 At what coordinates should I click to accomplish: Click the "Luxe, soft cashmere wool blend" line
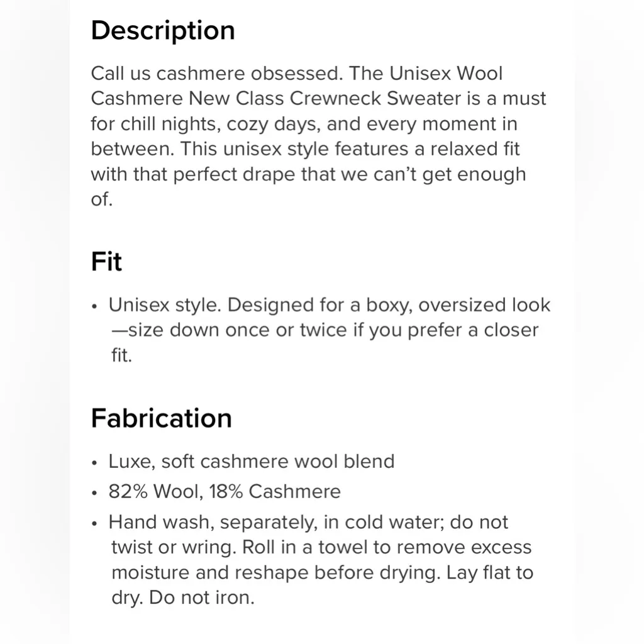(252, 462)
